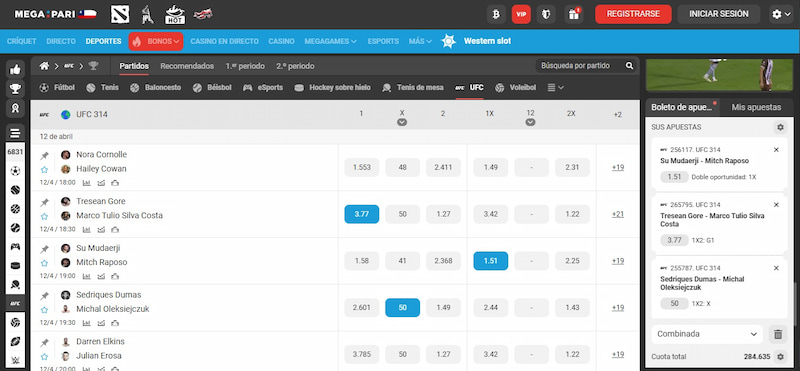Pin the Tresean Gore match
This screenshot has height=371, width=800.
(44, 203)
